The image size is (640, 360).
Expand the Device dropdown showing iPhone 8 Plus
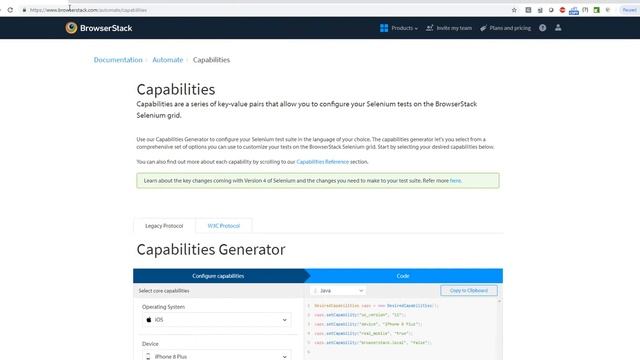pyautogui.click(x=216, y=356)
